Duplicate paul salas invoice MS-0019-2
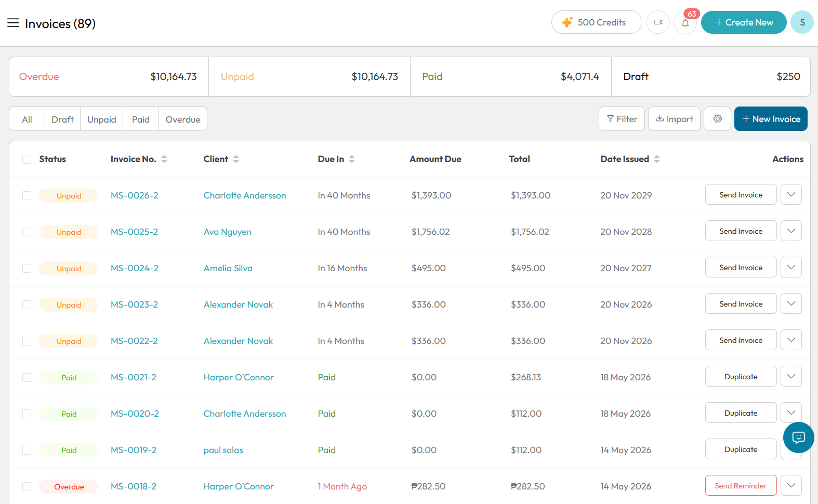818x504 pixels. point(741,449)
